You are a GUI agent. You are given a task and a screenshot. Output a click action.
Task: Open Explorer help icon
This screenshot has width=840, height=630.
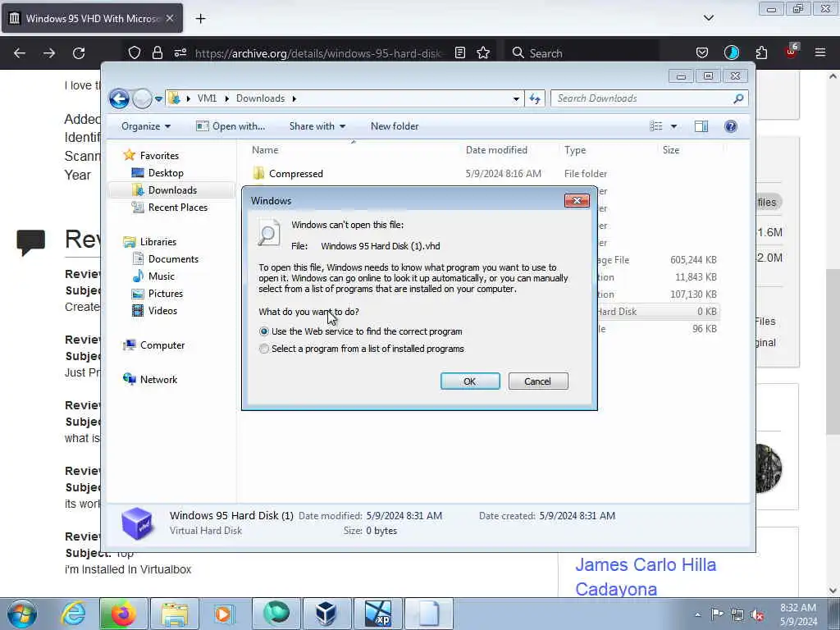pos(731,126)
